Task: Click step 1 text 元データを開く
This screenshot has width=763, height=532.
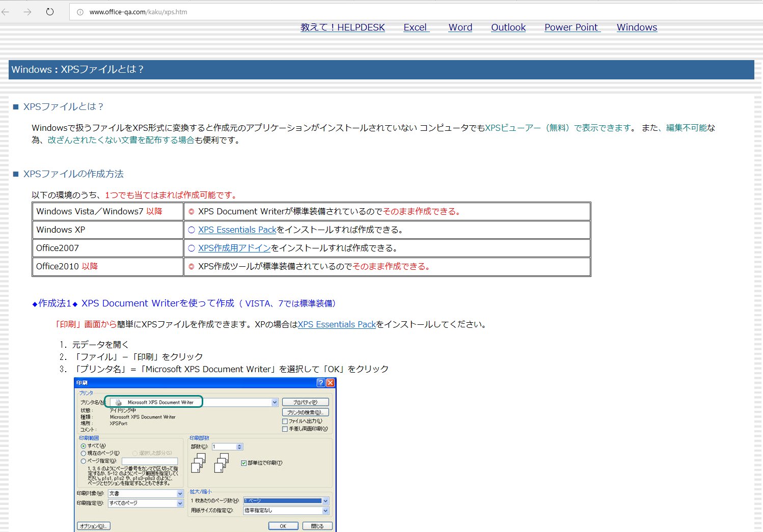Action: (100, 345)
